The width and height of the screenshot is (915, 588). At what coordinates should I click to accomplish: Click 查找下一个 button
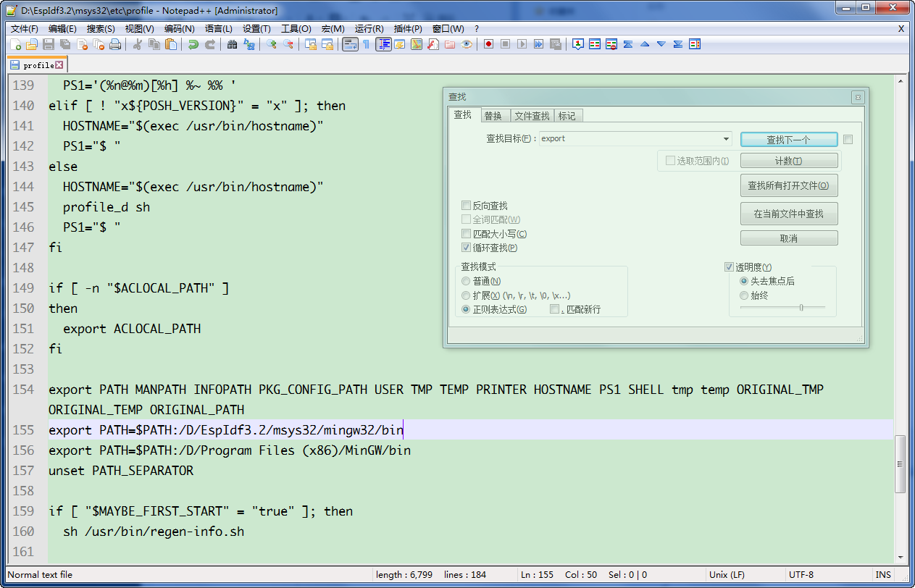(789, 139)
